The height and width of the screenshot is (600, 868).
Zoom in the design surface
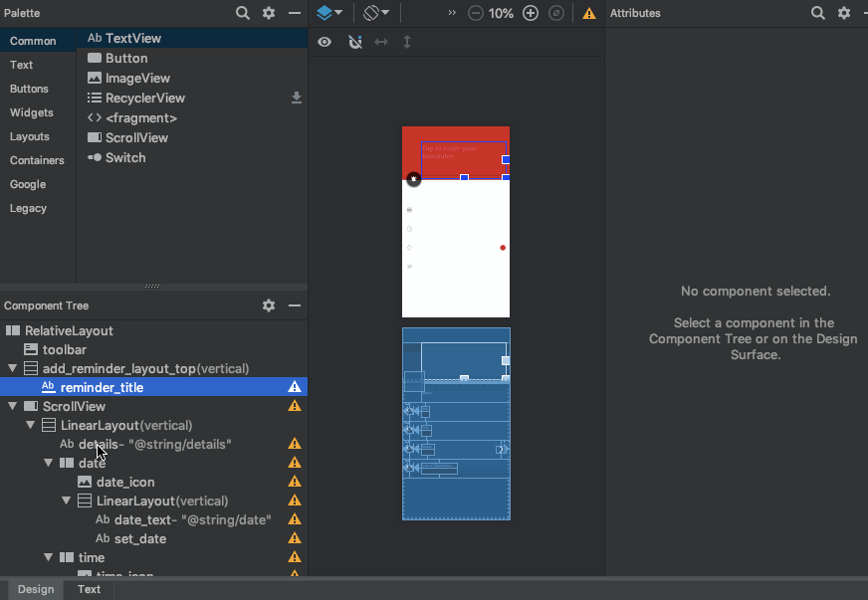click(x=531, y=13)
